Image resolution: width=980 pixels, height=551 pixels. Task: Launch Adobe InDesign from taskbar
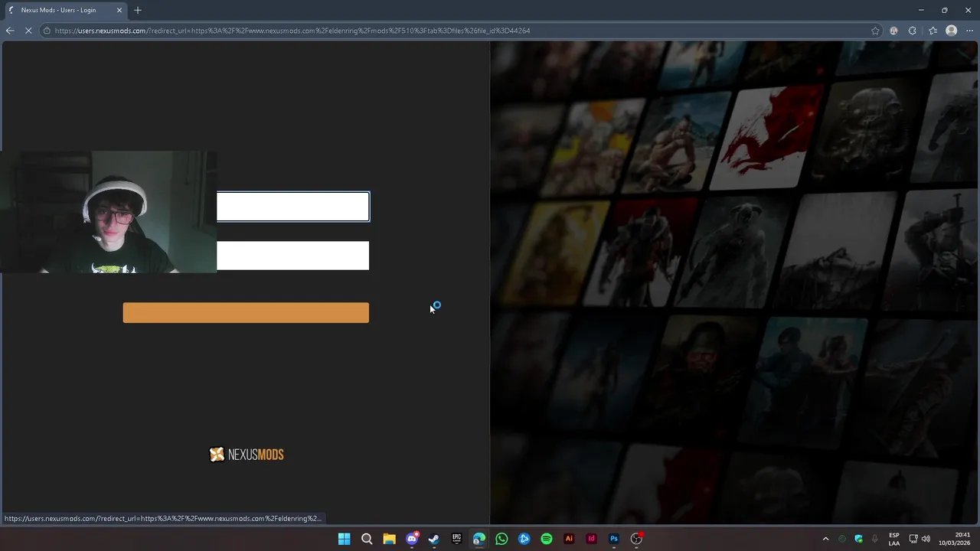point(591,539)
